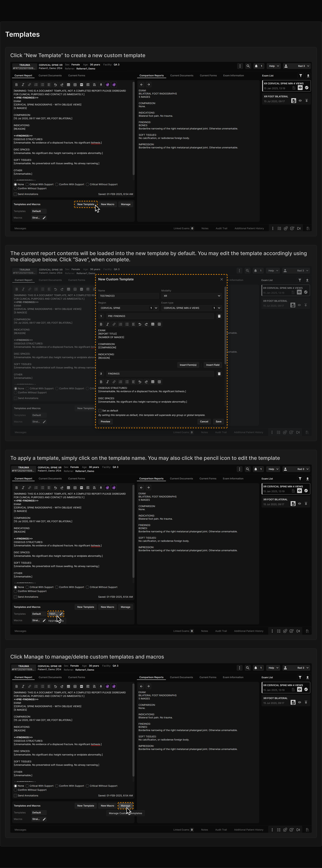This screenshot has width=322, height=868.
Task: Click Manage button in first screenshot
Action: tap(126, 204)
